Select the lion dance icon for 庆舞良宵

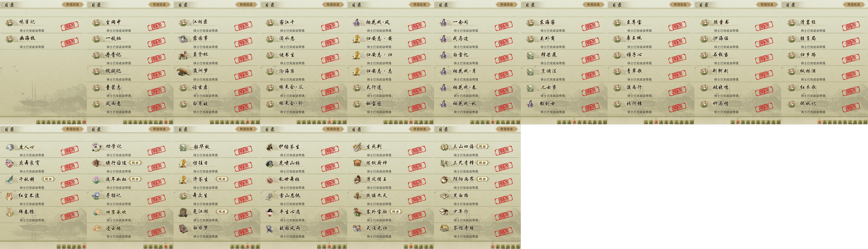tap(10, 164)
